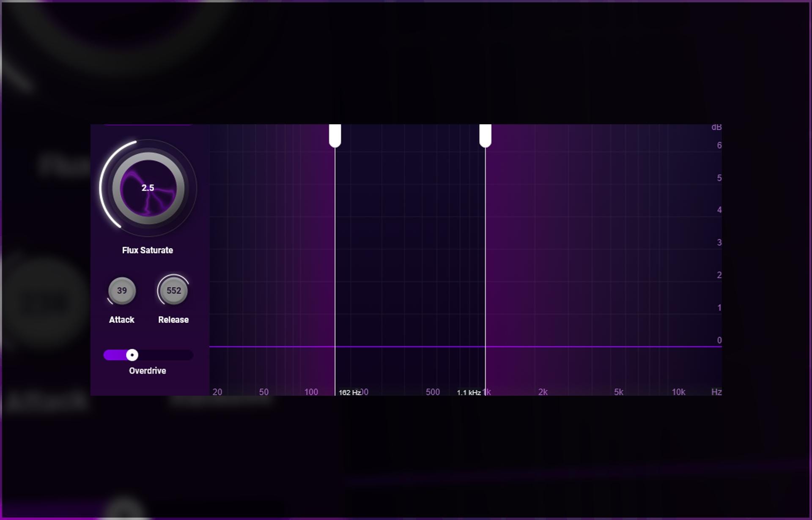Click the 4 dB scale label
This screenshot has height=520, width=812.
click(719, 210)
